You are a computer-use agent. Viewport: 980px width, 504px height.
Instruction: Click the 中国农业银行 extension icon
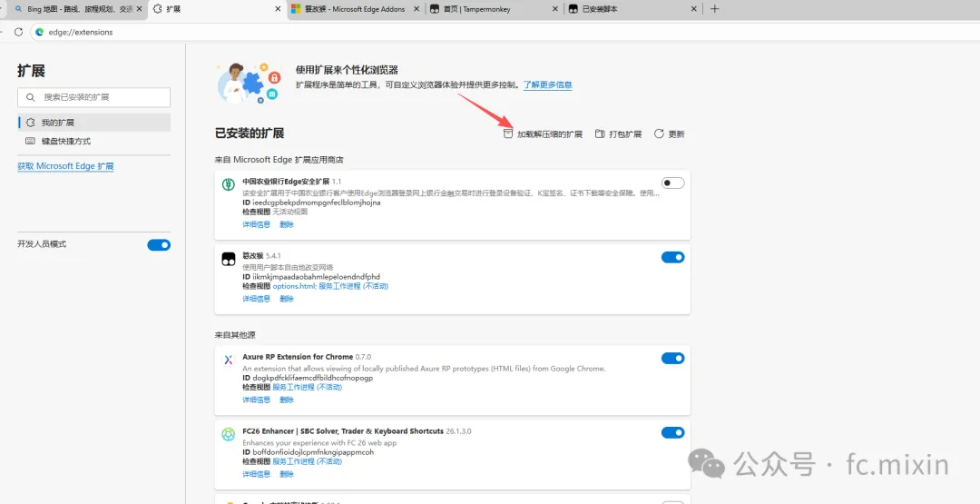(x=228, y=183)
